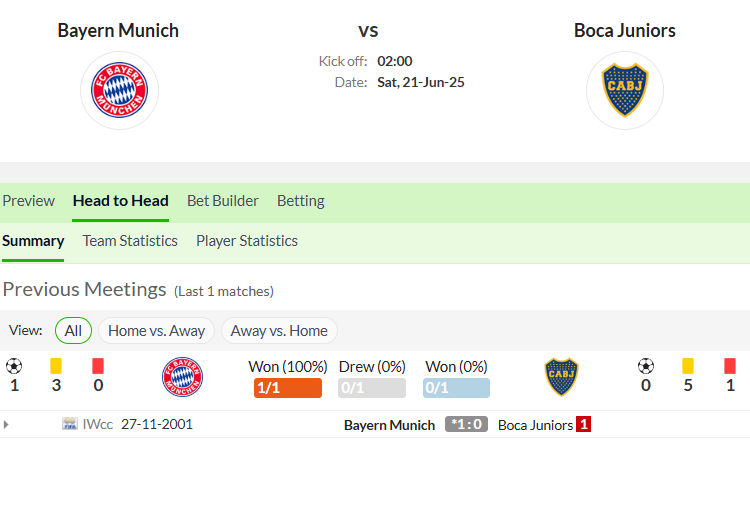Click the *1:0 score badge
The width and height of the screenshot is (750, 522).
(466, 424)
